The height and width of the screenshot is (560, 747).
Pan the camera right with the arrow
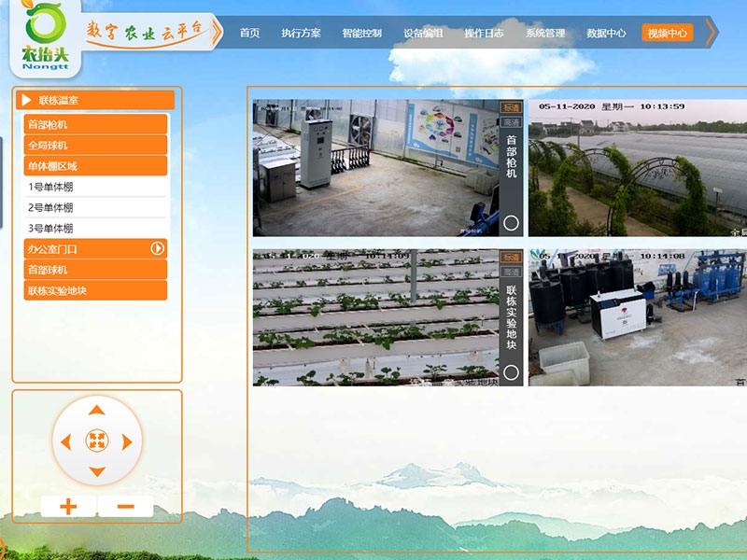click(x=128, y=441)
